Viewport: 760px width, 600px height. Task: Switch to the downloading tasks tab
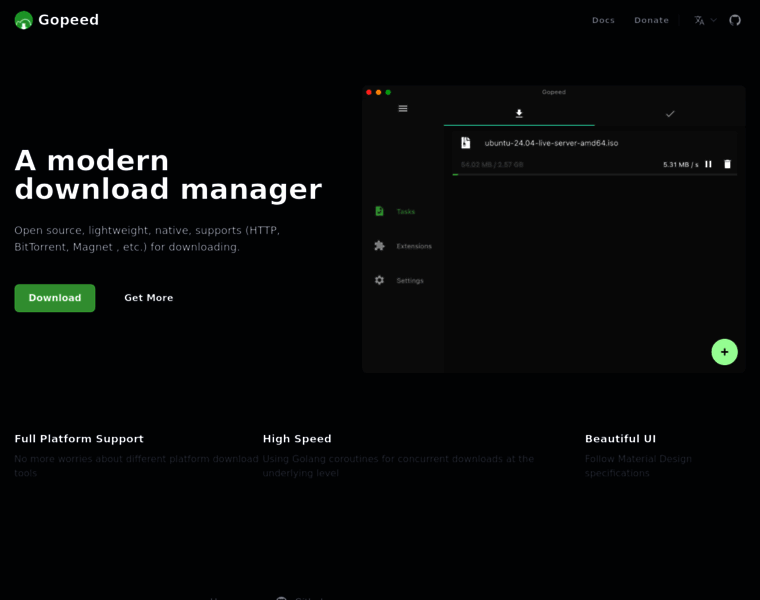(519, 114)
